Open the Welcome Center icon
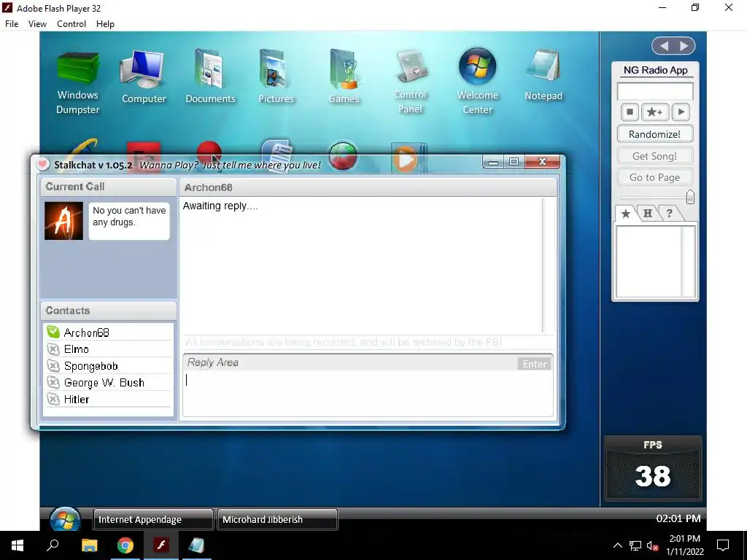747x560 pixels. click(x=477, y=82)
